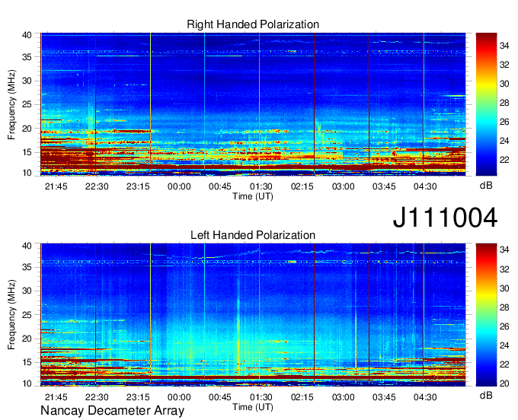Click the 00:00 time tick of Right Handed plot
Image resolution: width=518 pixels, height=420 pixels.
[x=179, y=186]
